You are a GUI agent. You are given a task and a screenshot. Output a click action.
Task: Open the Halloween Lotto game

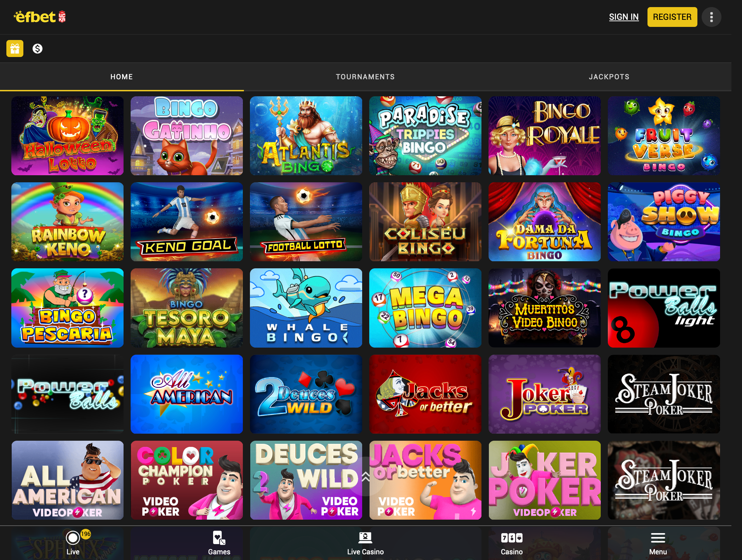click(x=67, y=136)
